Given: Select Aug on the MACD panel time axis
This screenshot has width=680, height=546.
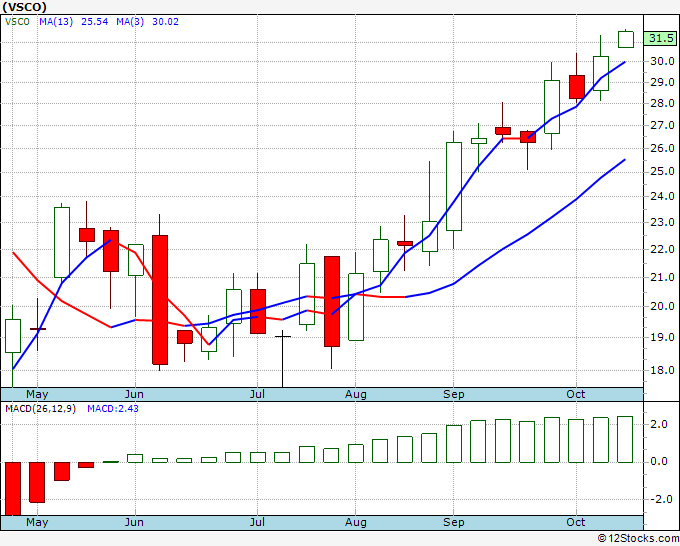Looking at the screenshot, I should point(356,522).
